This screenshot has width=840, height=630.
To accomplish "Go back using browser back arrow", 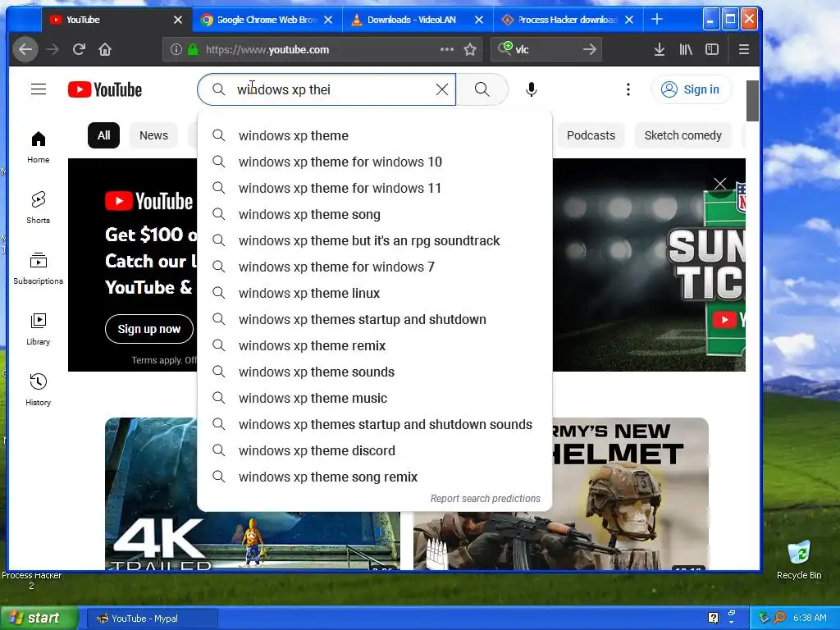I will tap(25, 50).
